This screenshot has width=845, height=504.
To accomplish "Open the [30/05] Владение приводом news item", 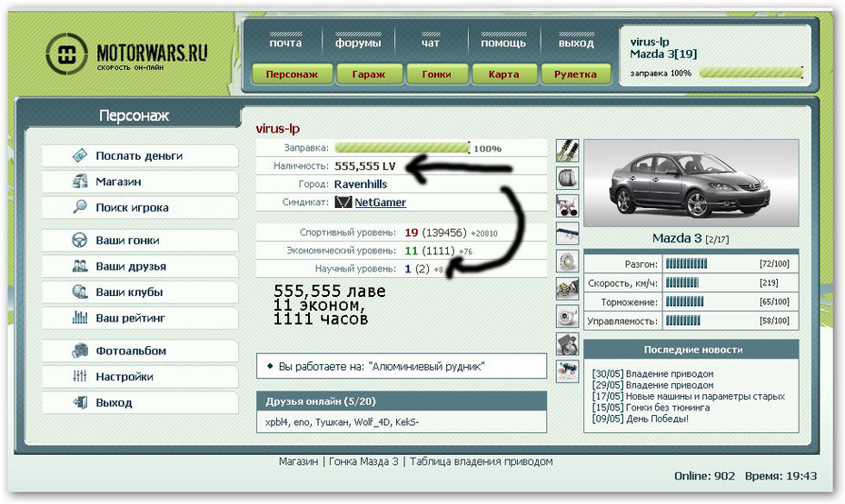I will tap(652, 374).
